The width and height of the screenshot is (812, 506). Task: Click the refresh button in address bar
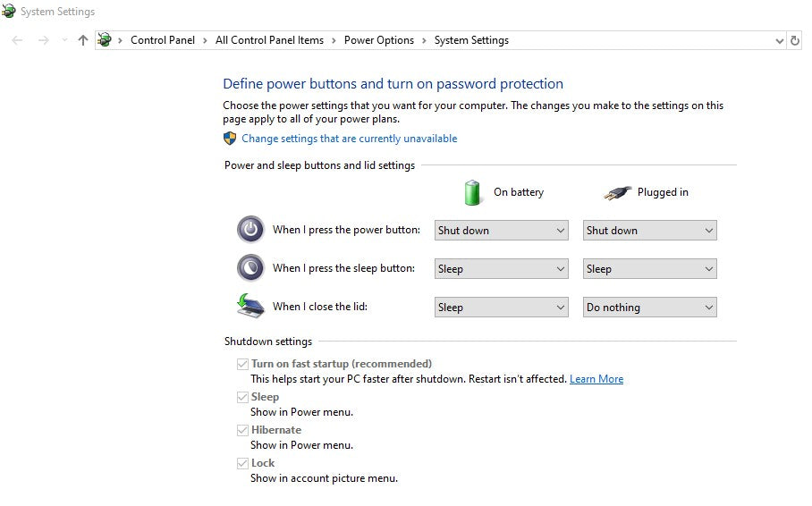795,40
